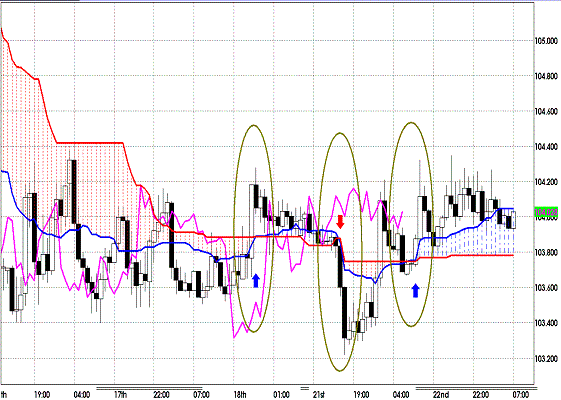Select the 04:00 label before the 22nd

click(x=401, y=395)
